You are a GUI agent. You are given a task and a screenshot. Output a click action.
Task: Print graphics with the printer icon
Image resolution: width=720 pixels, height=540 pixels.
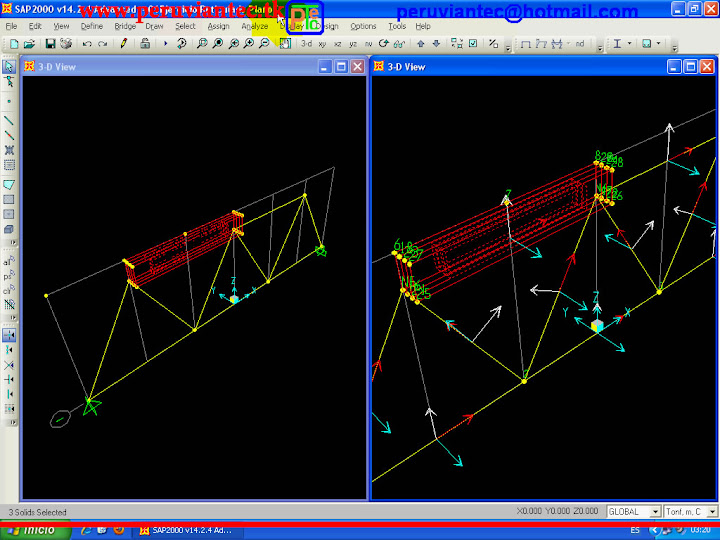(x=66, y=44)
